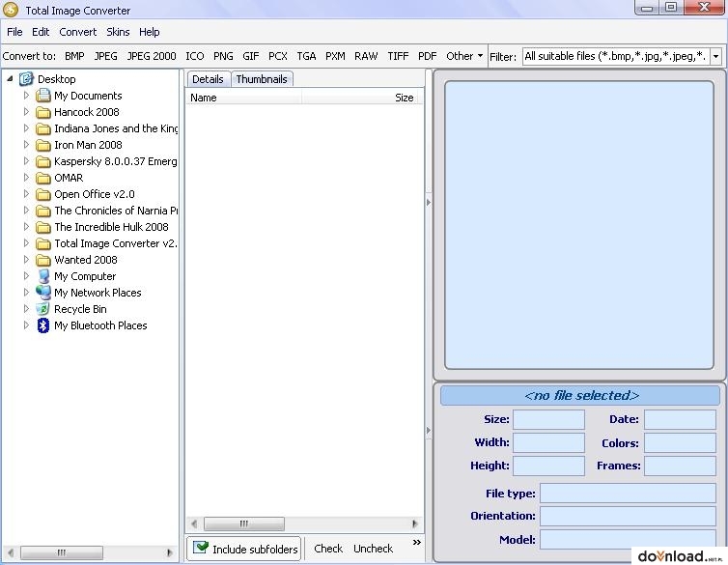Collapse preview panel using splitter arrow
This screenshot has height=565, width=728.
click(429, 203)
